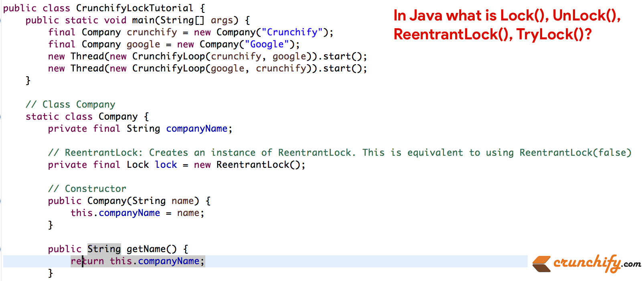Collapse the static class Company fold marker
This screenshot has height=281, width=644.
point(1,117)
